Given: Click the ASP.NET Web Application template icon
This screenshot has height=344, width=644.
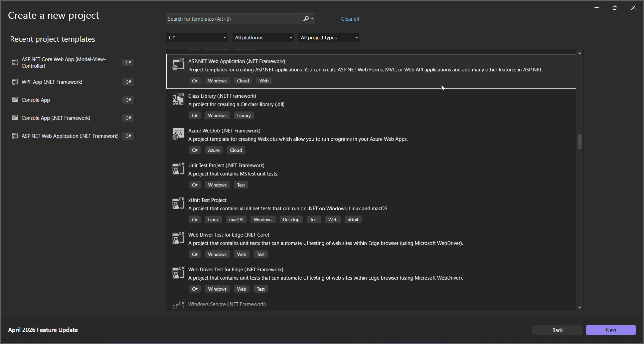Looking at the screenshot, I should click(178, 64).
